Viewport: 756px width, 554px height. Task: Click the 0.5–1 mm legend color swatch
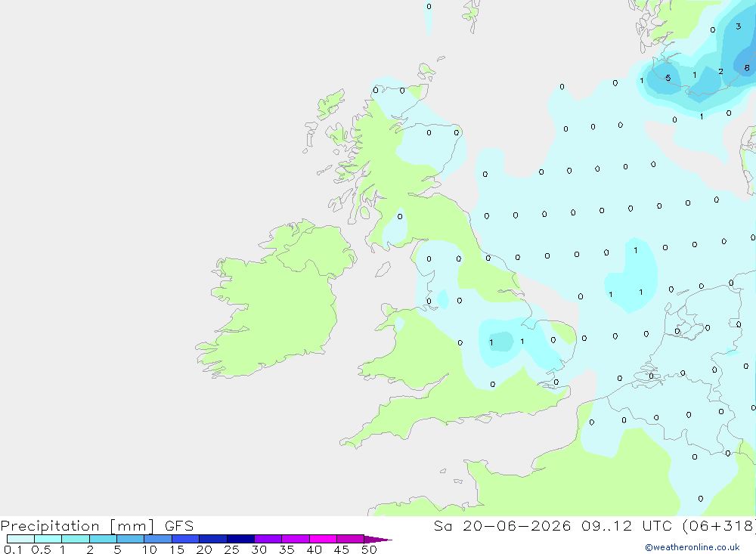click(48, 539)
